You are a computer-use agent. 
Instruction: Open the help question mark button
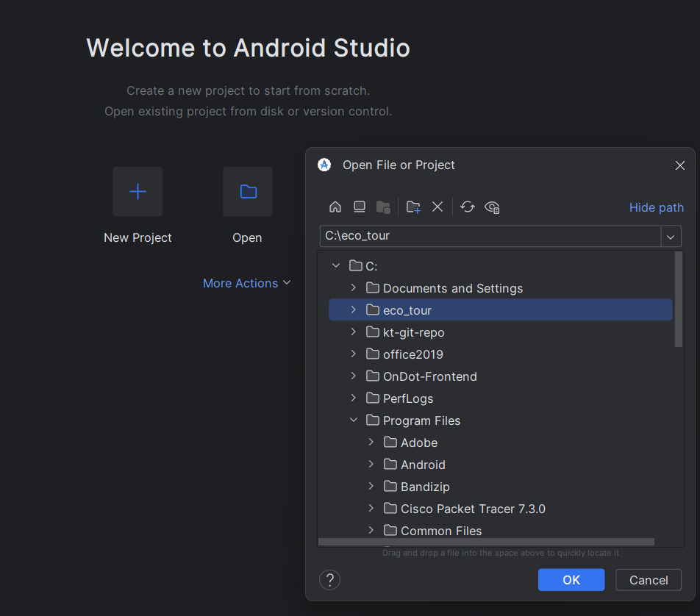point(330,580)
